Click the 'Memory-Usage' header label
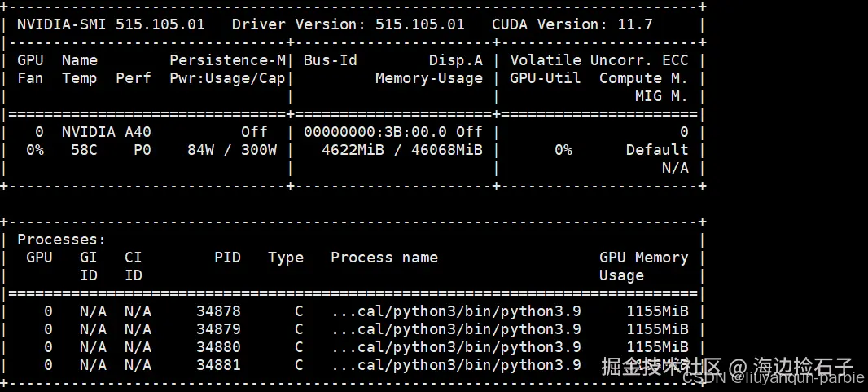Viewport: 868px width, 392px height. click(x=429, y=78)
